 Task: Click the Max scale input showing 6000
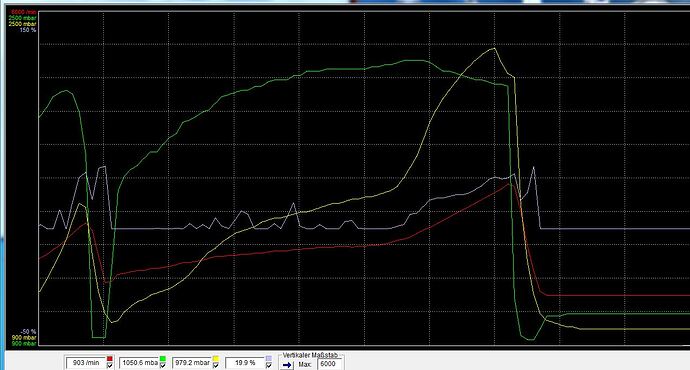[329, 364]
